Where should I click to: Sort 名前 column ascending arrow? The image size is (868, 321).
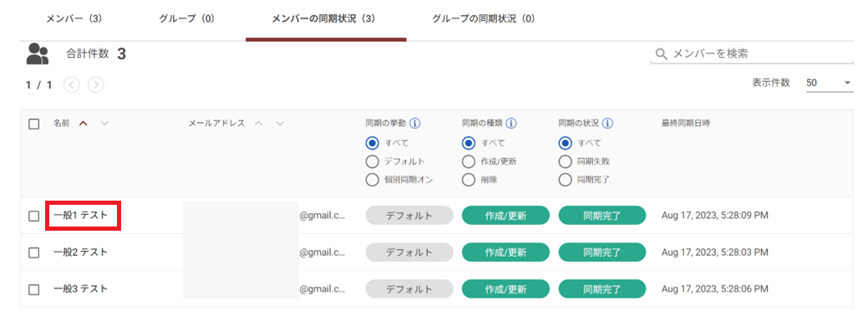tap(83, 124)
